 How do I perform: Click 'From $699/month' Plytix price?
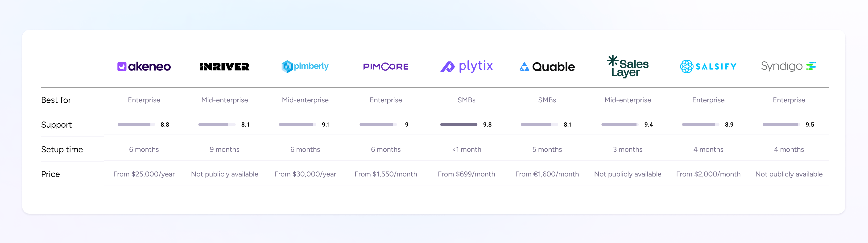(x=467, y=174)
